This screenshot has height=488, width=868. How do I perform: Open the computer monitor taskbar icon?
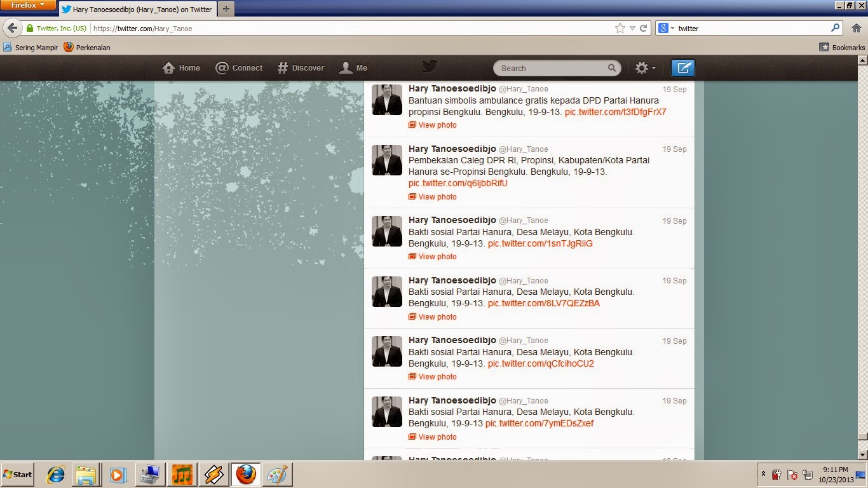(x=151, y=475)
